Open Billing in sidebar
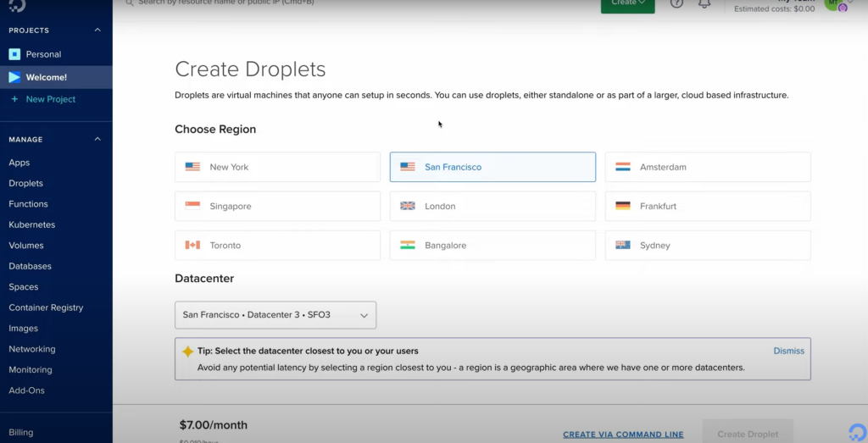Screen dimensions: 868x443 click(21, 433)
